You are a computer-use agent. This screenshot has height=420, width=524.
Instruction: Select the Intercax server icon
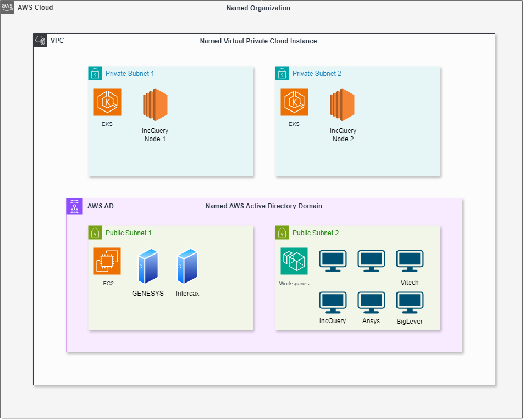click(187, 267)
